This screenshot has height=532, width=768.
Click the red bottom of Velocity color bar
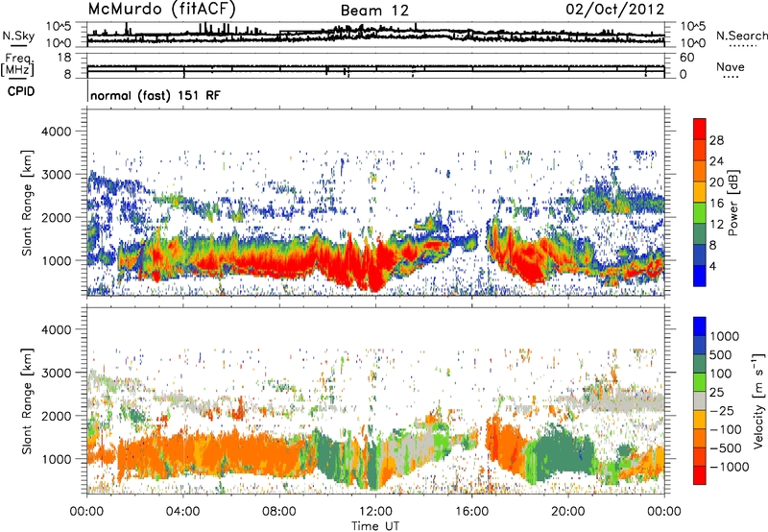[700, 475]
